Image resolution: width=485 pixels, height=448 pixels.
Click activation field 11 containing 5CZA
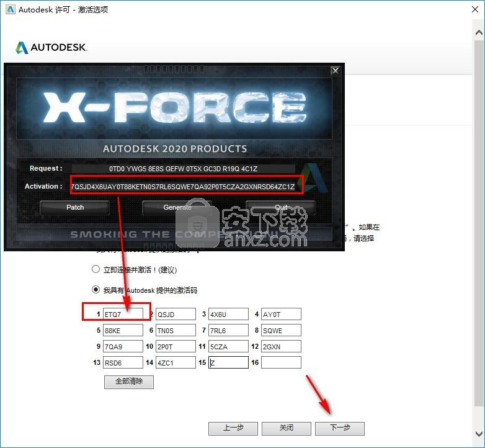(x=228, y=346)
